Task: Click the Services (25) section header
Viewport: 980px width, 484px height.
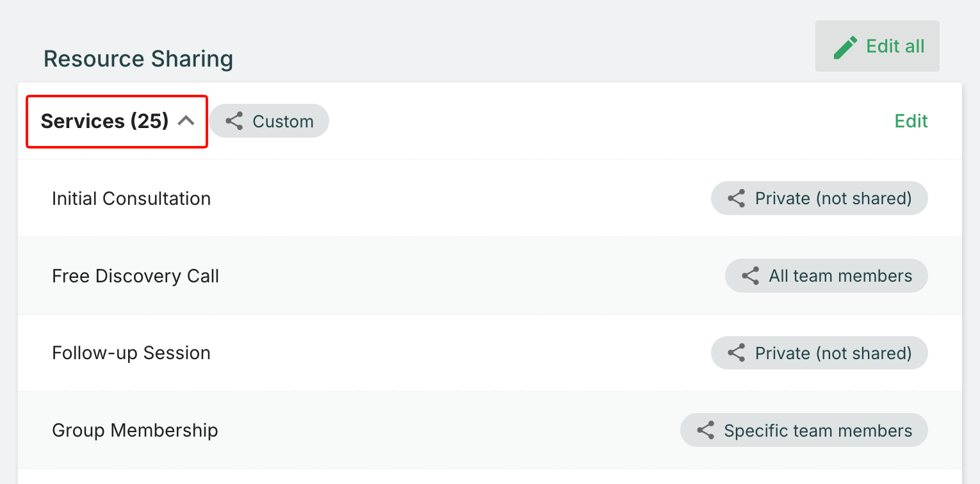Action: tap(104, 121)
